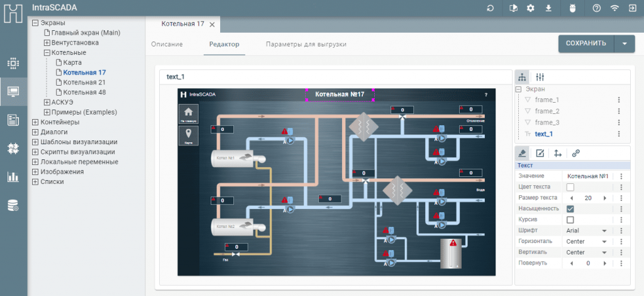
Task: Open the database settings icon in sidebar
Action: coord(13,205)
